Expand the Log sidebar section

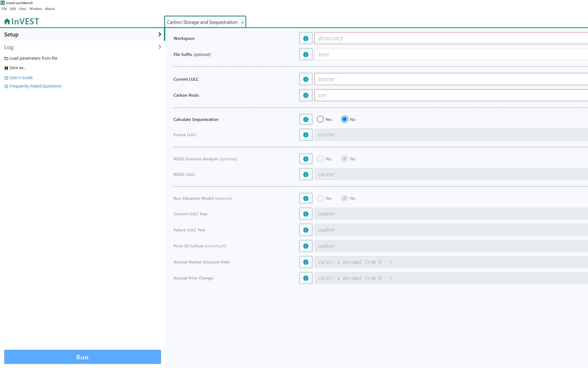82,47
